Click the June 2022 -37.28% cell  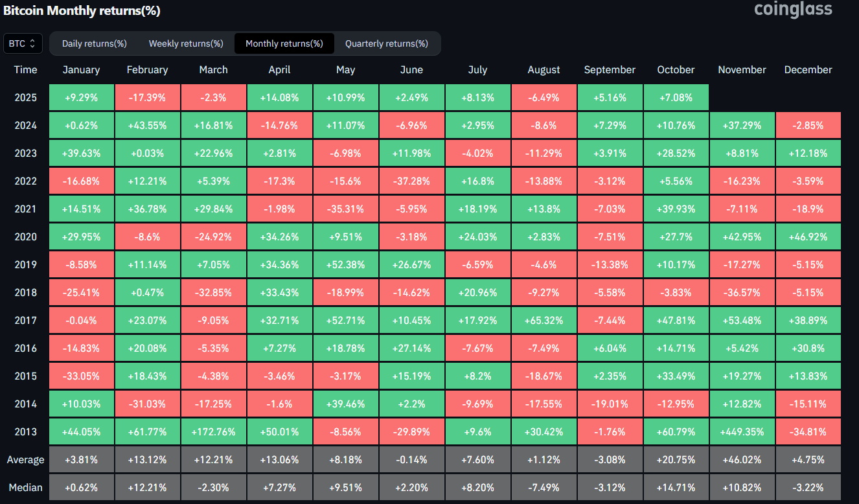(x=411, y=181)
